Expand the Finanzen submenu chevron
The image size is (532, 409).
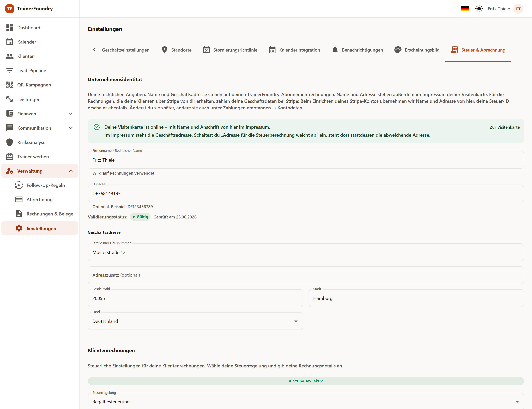[71, 114]
